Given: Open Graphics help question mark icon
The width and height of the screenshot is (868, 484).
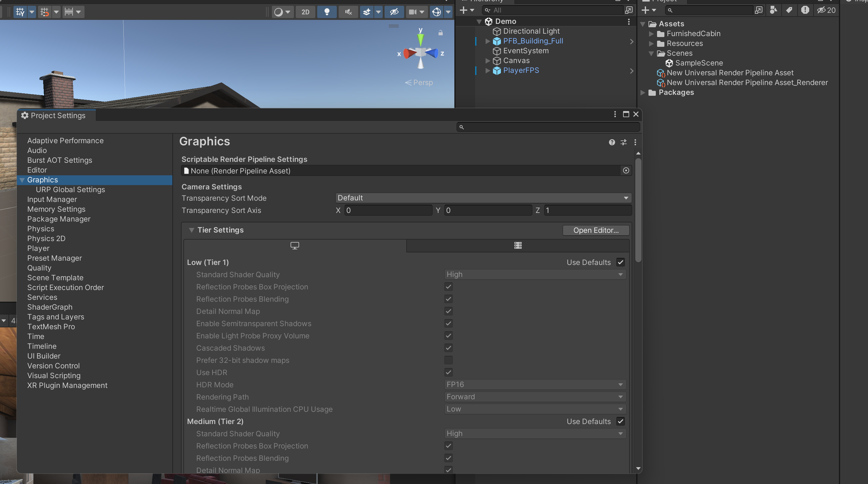Looking at the screenshot, I should (x=611, y=142).
